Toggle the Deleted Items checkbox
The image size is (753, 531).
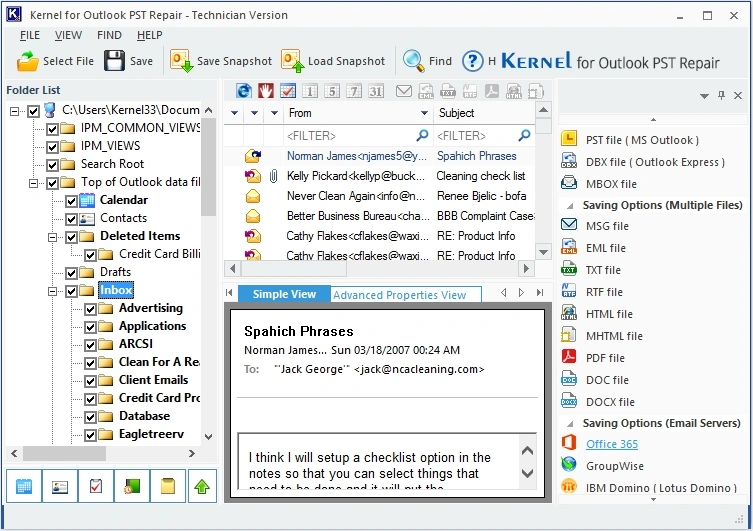pyautogui.click(x=72, y=237)
